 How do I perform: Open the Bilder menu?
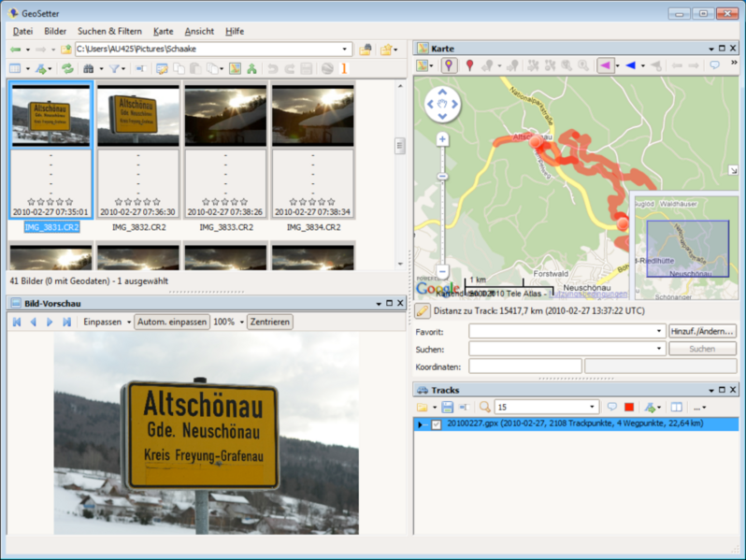(55, 32)
